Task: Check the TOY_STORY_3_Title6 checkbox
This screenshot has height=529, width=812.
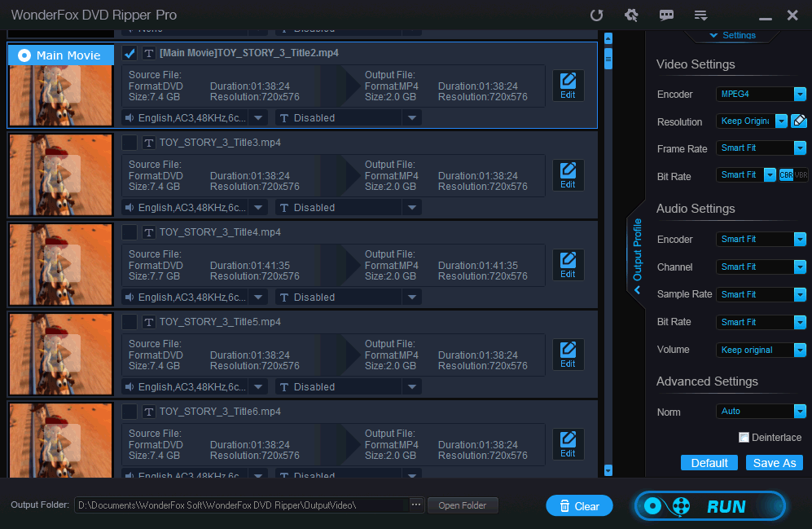Action: [x=129, y=412]
